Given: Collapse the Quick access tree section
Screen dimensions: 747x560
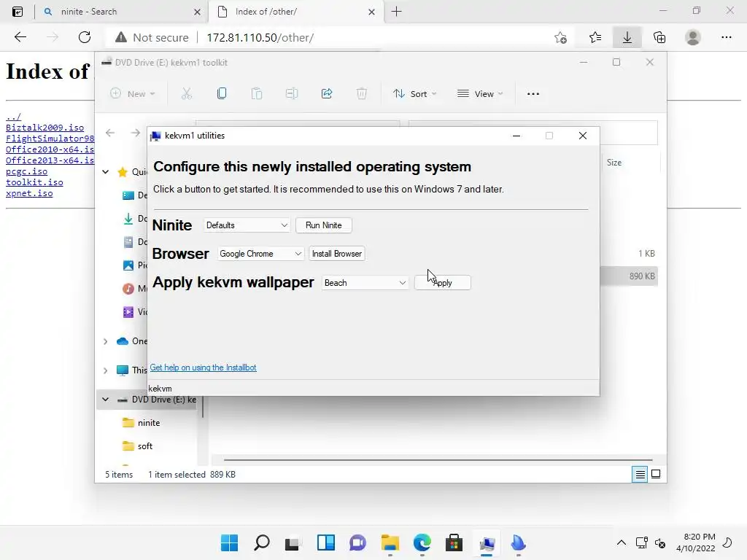Looking at the screenshot, I should tap(106, 172).
